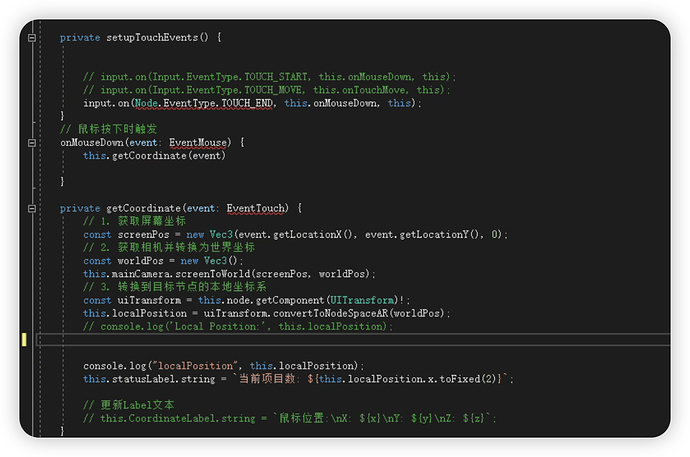Click the '3. 转换到目标节点的本地坐标系' comment
This screenshot has width=690, height=457.
(175, 287)
